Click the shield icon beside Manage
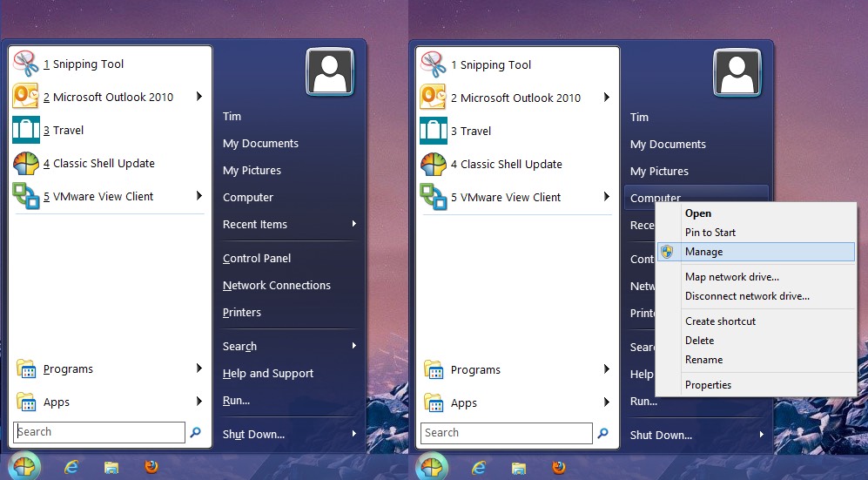The height and width of the screenshot is (480, 868). click(668, 252)
